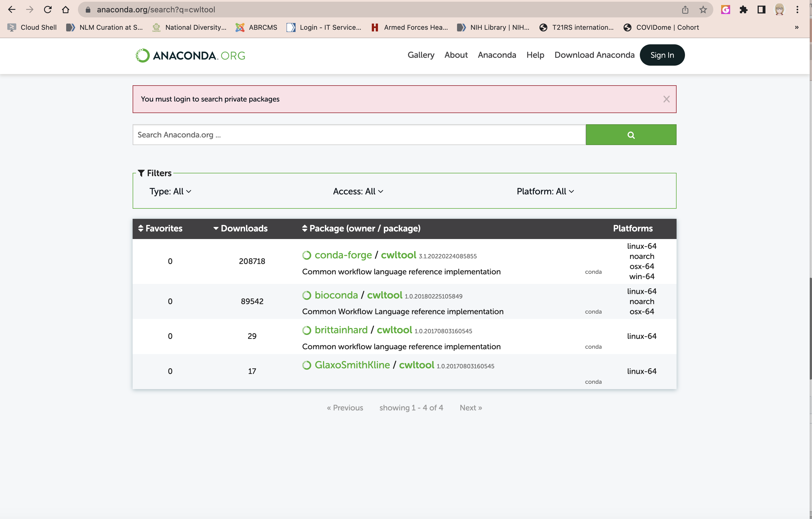Click the lock icon in the address bar
Image resolution: width=812 pixels, height=519 pixels.
(x=88, y=10)
